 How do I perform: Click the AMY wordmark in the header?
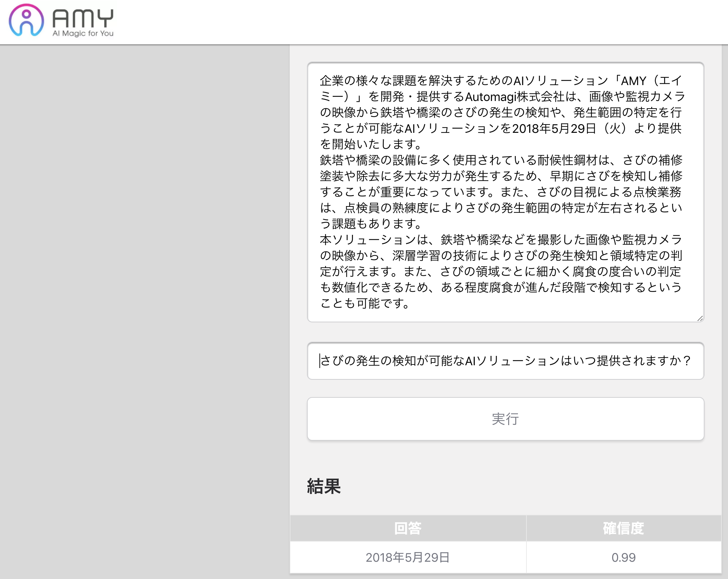[x=83, y=19]
